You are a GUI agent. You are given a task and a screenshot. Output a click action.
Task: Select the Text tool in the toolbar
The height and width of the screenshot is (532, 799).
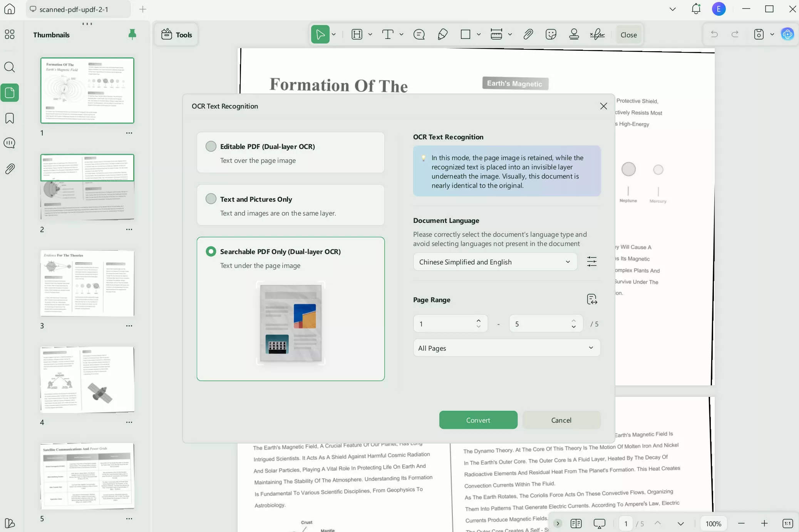pos(388,34)
